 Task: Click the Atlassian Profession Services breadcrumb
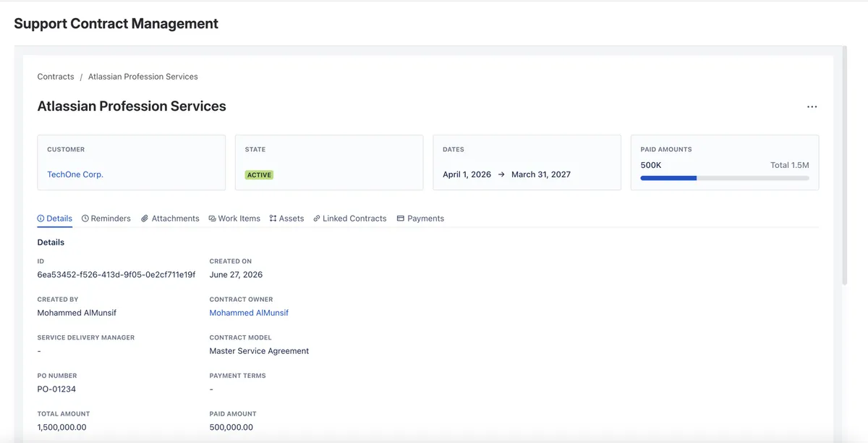(143, 77)
